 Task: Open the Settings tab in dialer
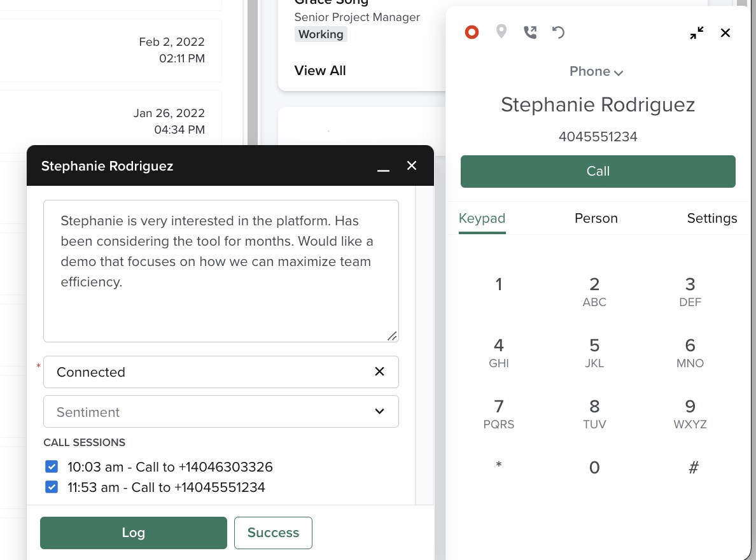coord(711,218)
